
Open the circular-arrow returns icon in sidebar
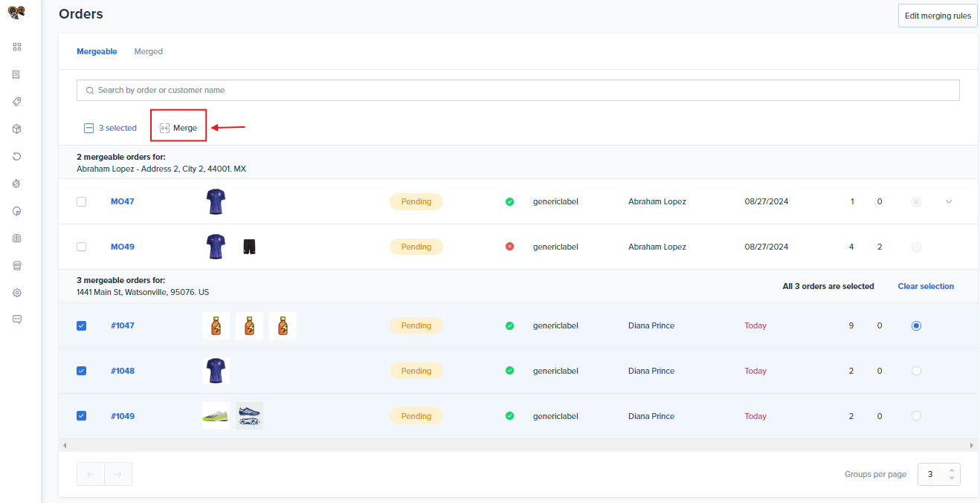click(x=17, y=157)
